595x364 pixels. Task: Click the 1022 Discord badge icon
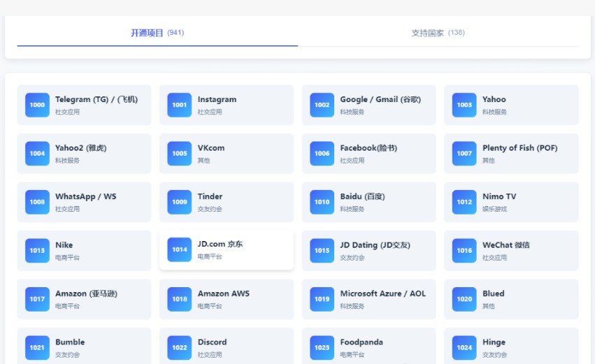coord(180,347)
